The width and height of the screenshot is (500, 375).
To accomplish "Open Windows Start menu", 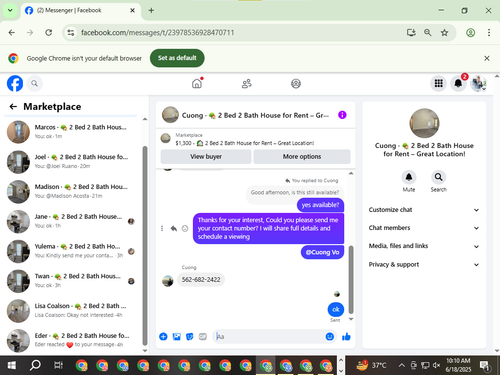I will (x=11, y=365).
